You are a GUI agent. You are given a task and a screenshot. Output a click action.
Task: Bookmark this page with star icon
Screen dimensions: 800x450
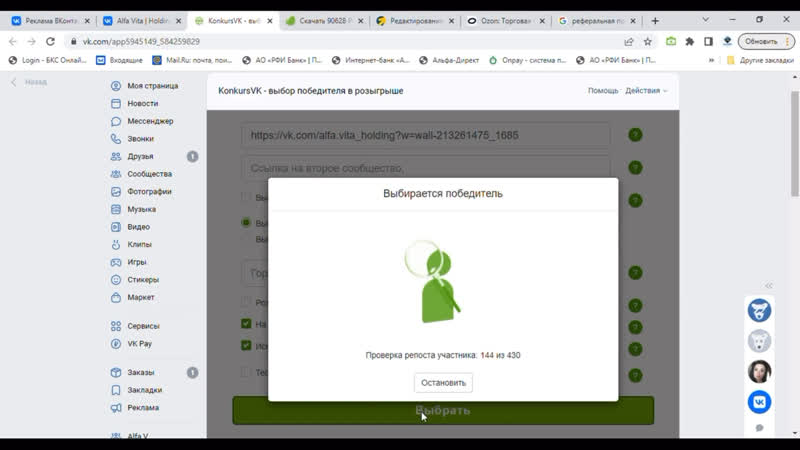coord(647,41)
